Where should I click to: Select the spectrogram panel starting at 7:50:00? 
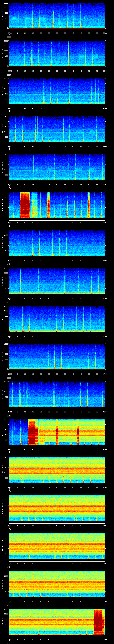pos(57,508)
